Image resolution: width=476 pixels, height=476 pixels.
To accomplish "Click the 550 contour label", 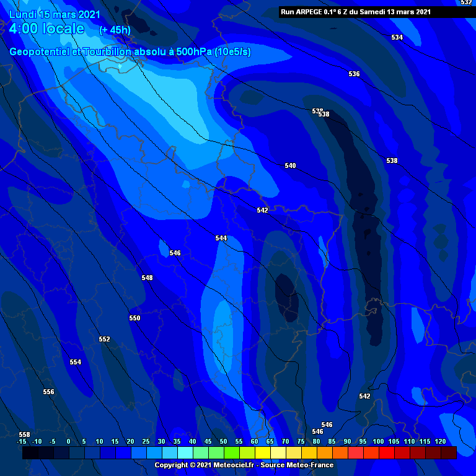I will pyautogui.click(x=134, y=318).
